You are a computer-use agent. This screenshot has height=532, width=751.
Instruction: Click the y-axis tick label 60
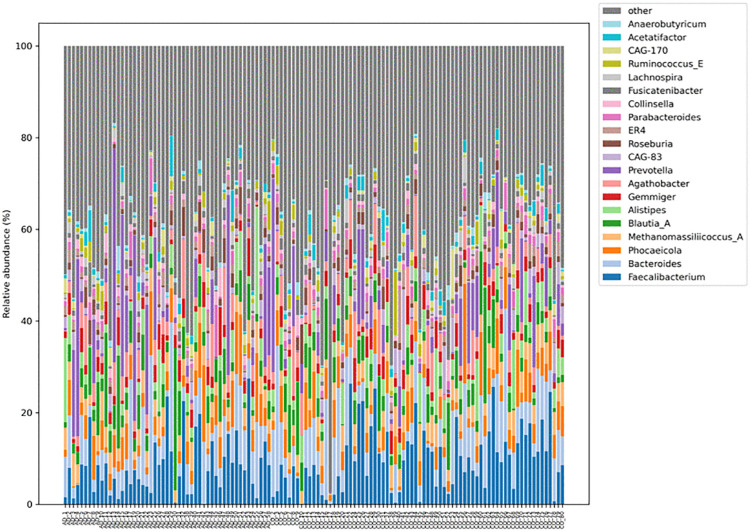(x=27, y=229)
